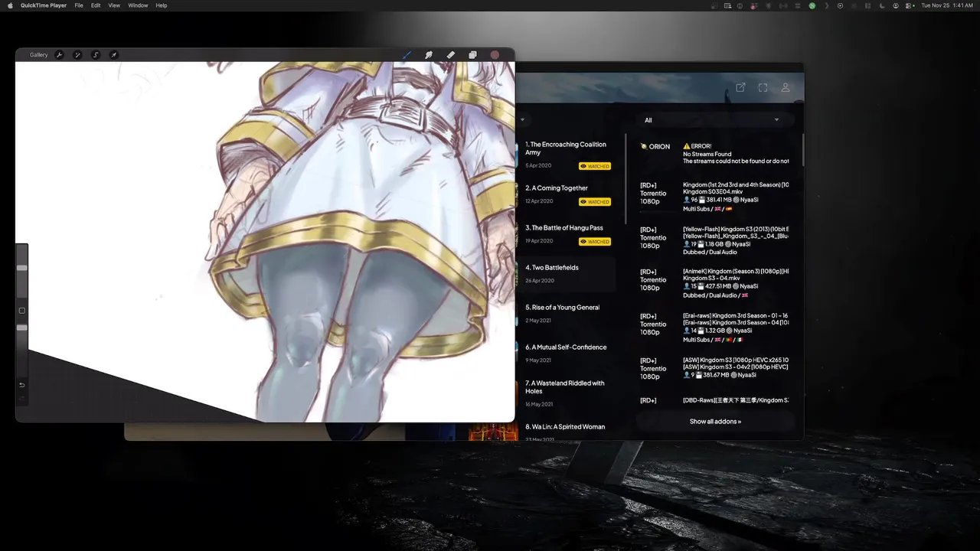Click the play-circle menu bar icon
This screenshot has width=980, height=551.
coord(840,5)
